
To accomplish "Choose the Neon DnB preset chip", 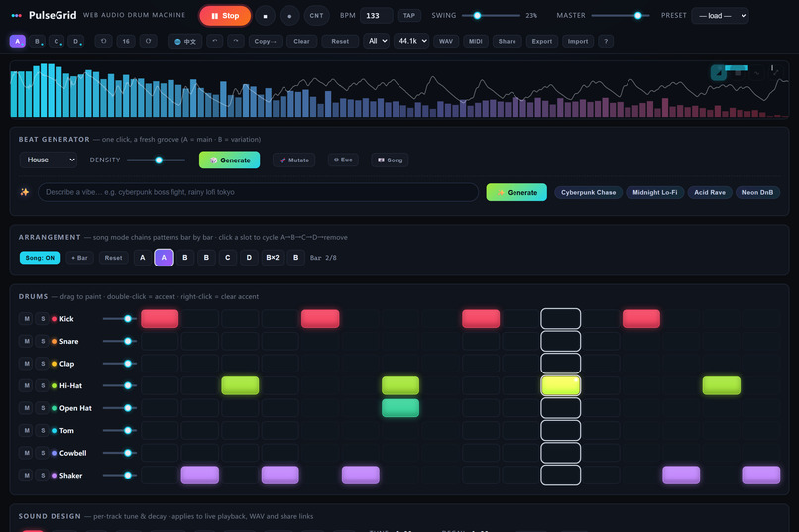I will pos(757,192).
